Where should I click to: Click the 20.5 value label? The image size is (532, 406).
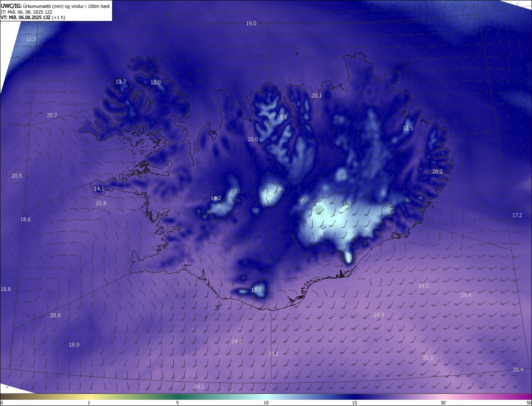click(x=17, y=176)
